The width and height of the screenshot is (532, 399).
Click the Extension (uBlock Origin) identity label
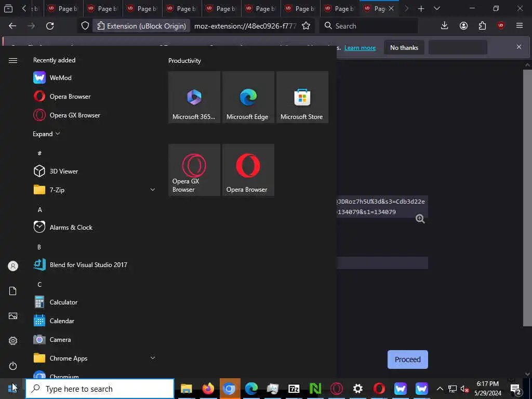click(142, 26)
